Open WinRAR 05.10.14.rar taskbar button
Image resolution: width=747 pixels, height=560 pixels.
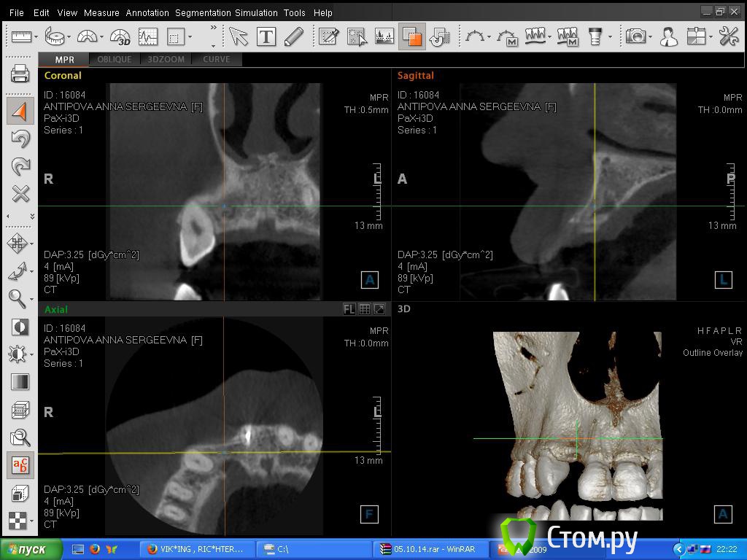tap(428, 549)
